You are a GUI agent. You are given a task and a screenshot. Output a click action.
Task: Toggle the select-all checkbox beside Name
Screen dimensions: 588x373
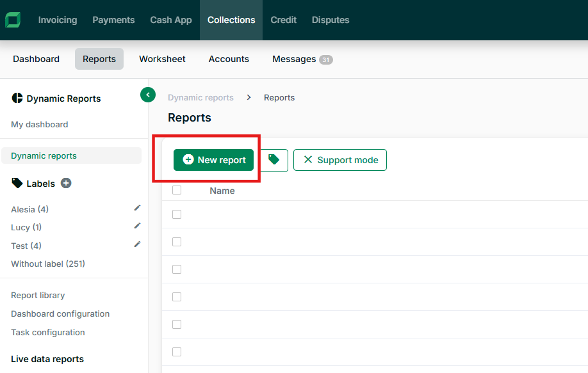pyautogui.click(x=177, y=190)
